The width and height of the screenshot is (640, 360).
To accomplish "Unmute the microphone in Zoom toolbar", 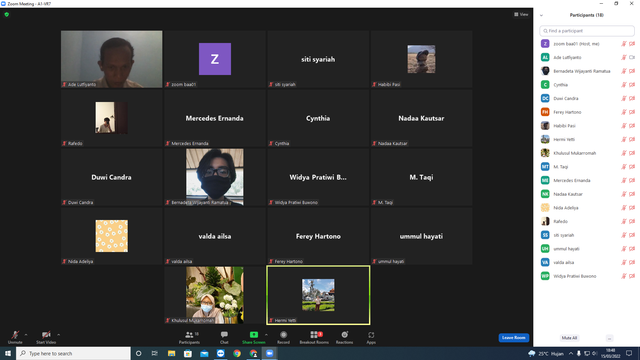I will [x=15, y=337].
